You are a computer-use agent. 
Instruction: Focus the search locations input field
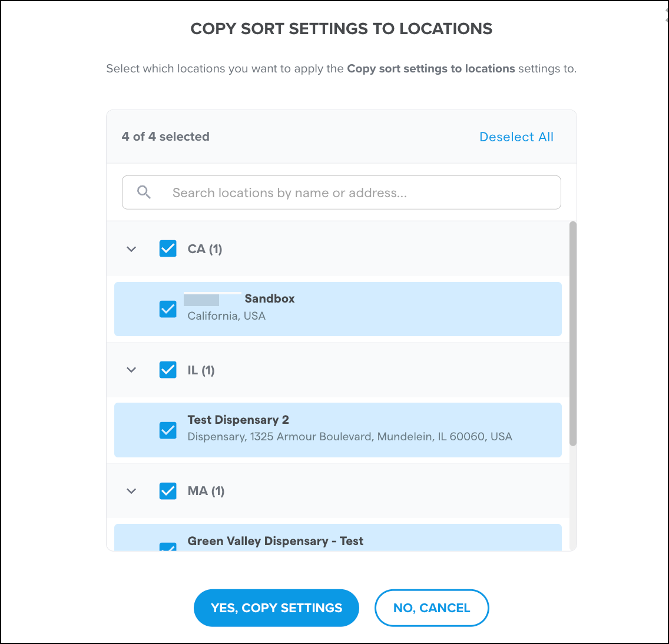coord(342,192)
